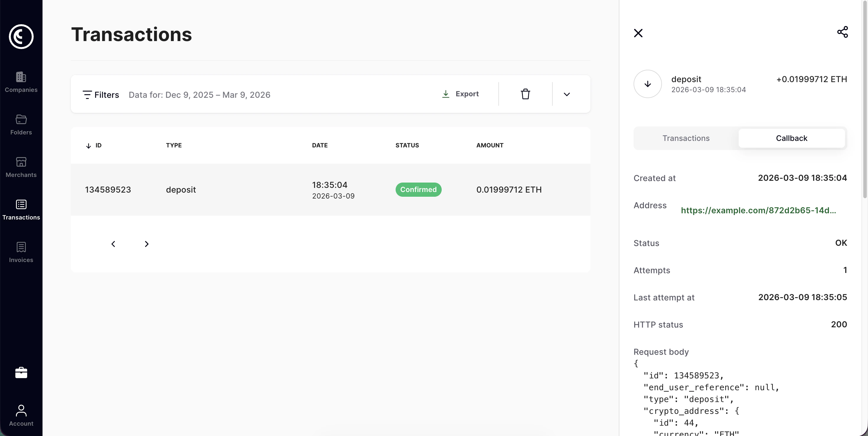This screenshot has width=868, height=436.
Task: Open the example.com callback address link
Action: click(758, 210)
